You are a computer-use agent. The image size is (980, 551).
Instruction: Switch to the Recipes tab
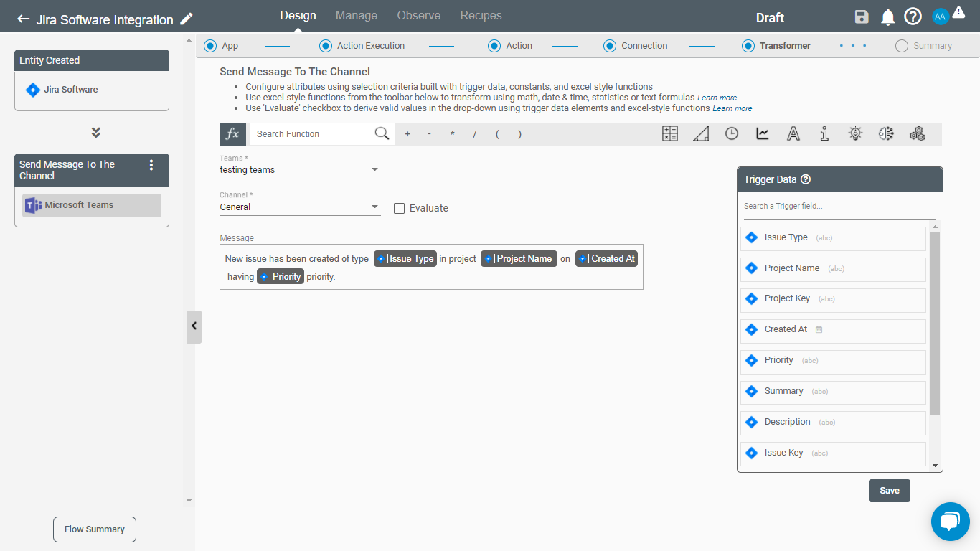481,16
